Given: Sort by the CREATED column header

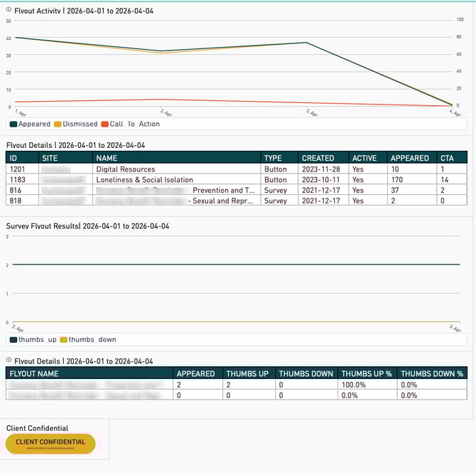Looking at the screenshot, I should point(318,158).
